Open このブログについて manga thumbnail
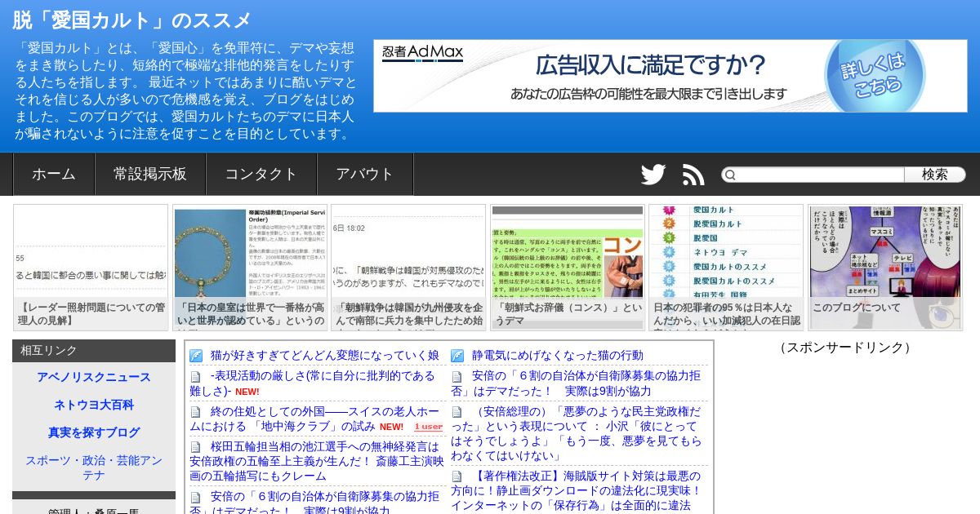 [885, 268]
